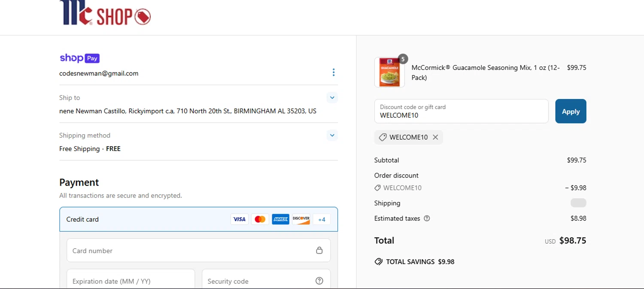The height and width of the screenshot is (289, 644).
Task: Click the Shop Pay logo
Action: [x=79, y=58]
